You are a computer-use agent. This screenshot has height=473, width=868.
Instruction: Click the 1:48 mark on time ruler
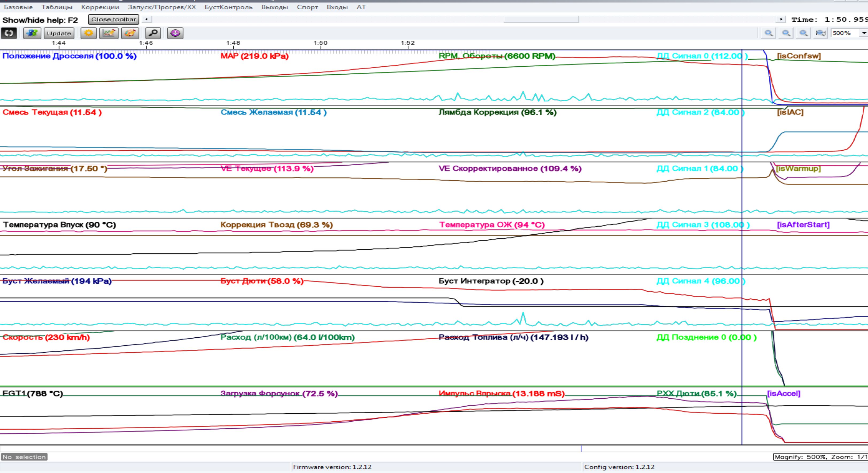pyautogui.click(x=233, y=43)
